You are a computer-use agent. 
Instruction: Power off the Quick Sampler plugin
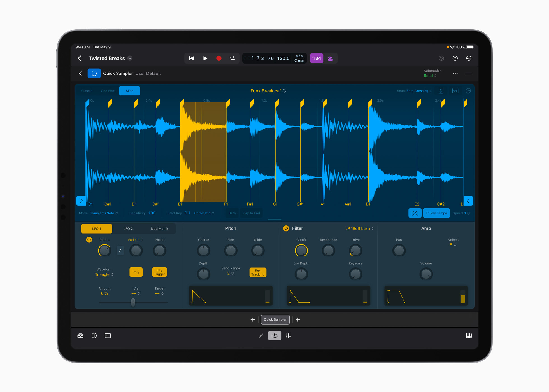coord(94,73)
